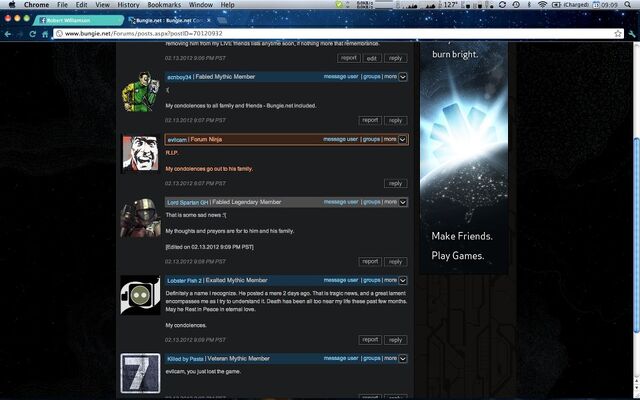Click the Wi-Fi status icon
The image size is (640, 400).
pos(542,4)
